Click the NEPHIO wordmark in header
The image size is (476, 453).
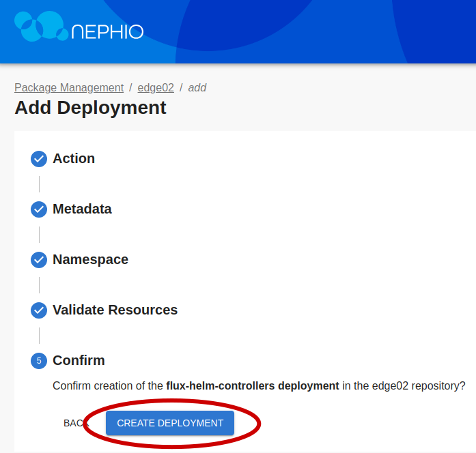pyautogui.click(x=107, y=32)
